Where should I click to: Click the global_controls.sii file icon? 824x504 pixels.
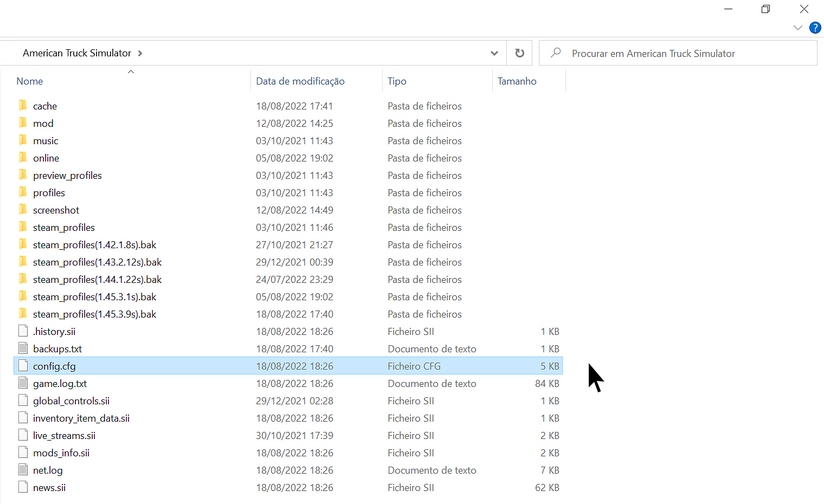(x=23, y=400)
